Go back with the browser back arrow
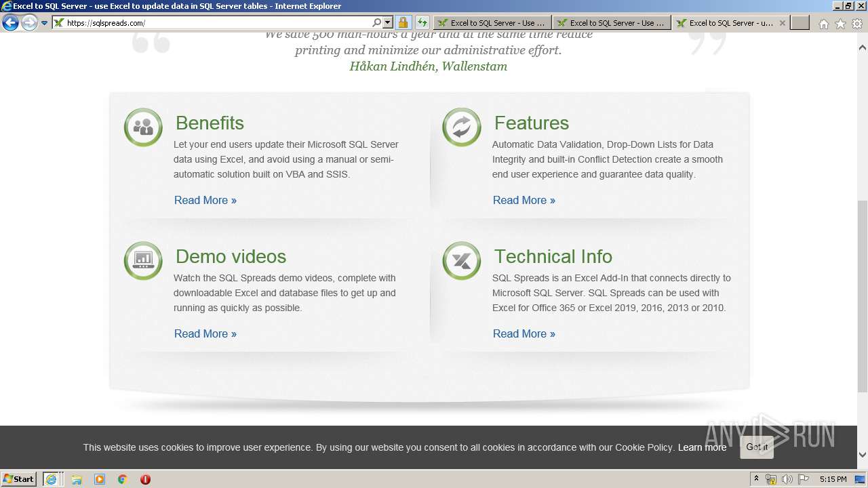 tap(10, 23)
